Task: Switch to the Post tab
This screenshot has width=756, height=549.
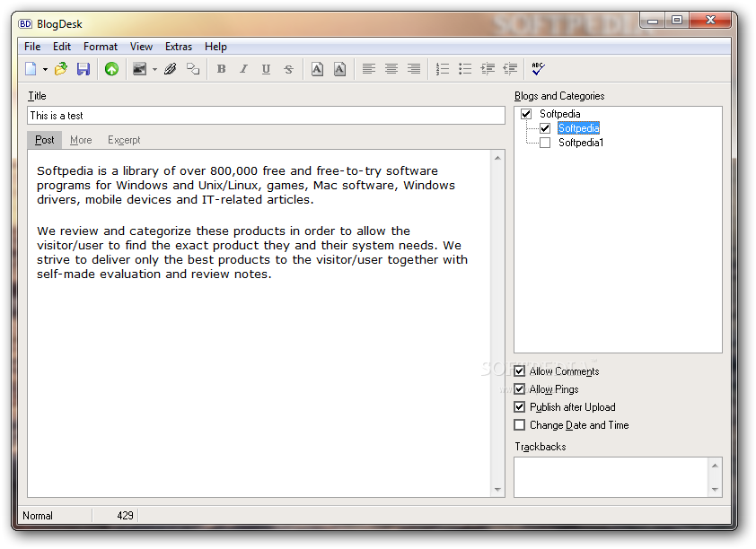Action: pyautogui.click(x=44, y=140)
